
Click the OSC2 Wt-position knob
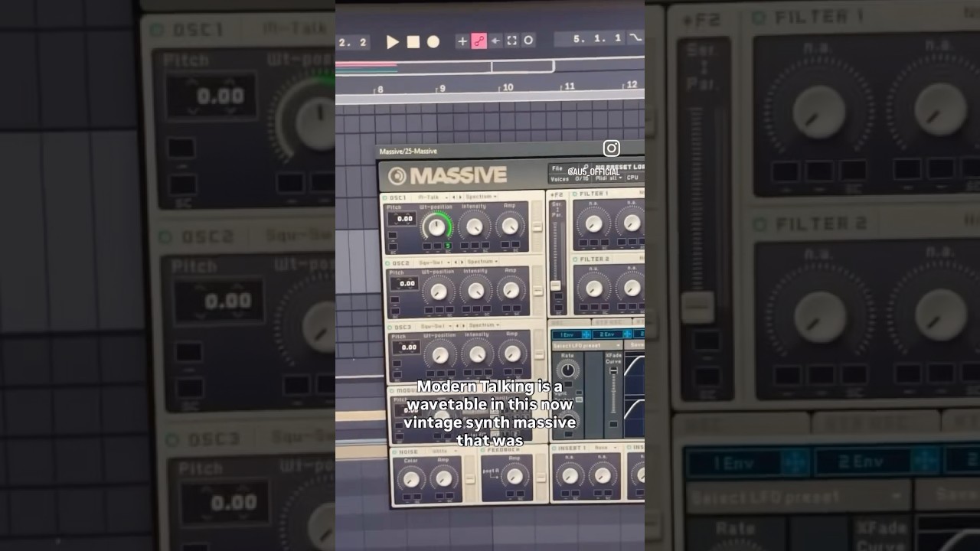[x=439, y=291]
